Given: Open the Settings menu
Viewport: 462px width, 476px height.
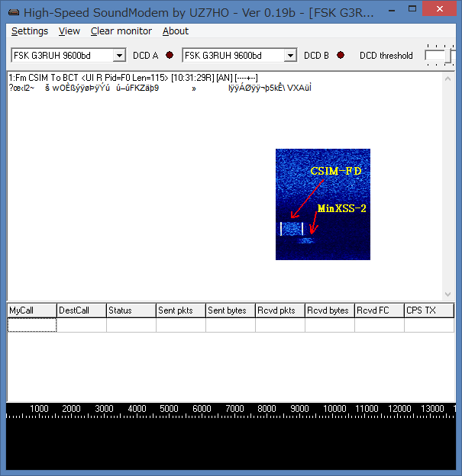Looking at the screenshot, I should click(30, 31).
